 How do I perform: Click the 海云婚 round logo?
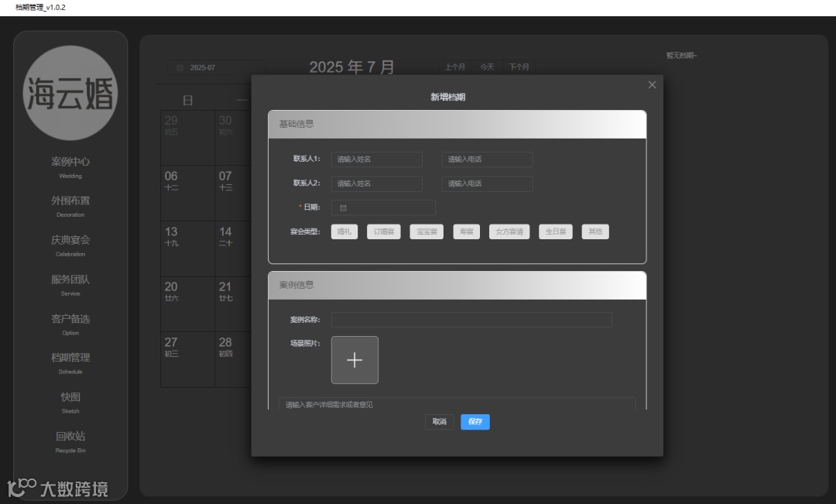coord(70,93)
